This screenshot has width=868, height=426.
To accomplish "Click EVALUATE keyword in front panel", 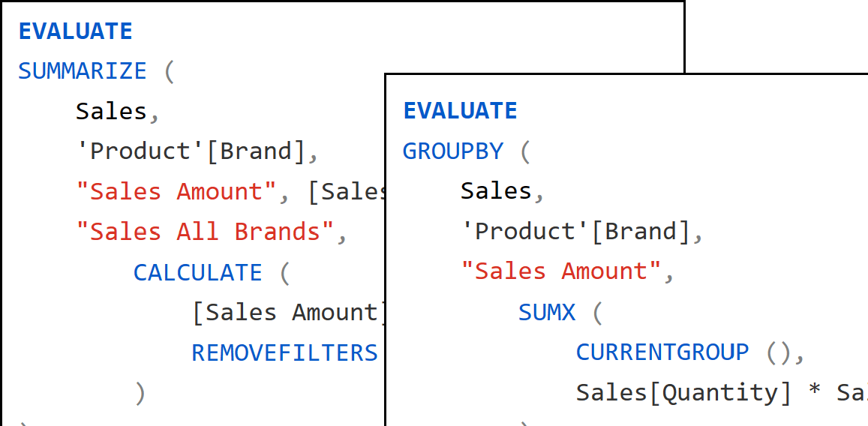I will pyautogui.click(x=460, y=111).
